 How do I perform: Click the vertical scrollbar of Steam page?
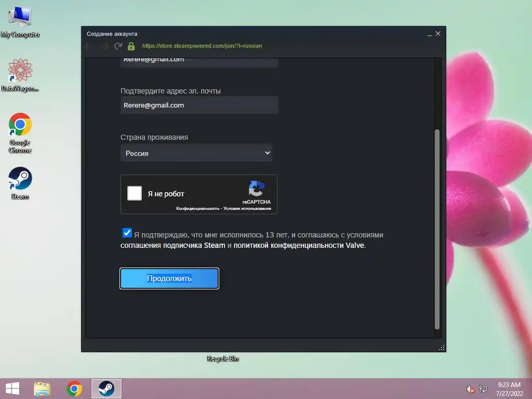click(x=437, y=229)
